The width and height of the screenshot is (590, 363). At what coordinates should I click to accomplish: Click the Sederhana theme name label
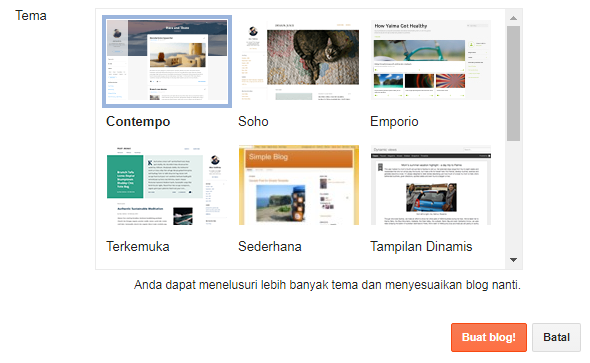click(270, 247)
